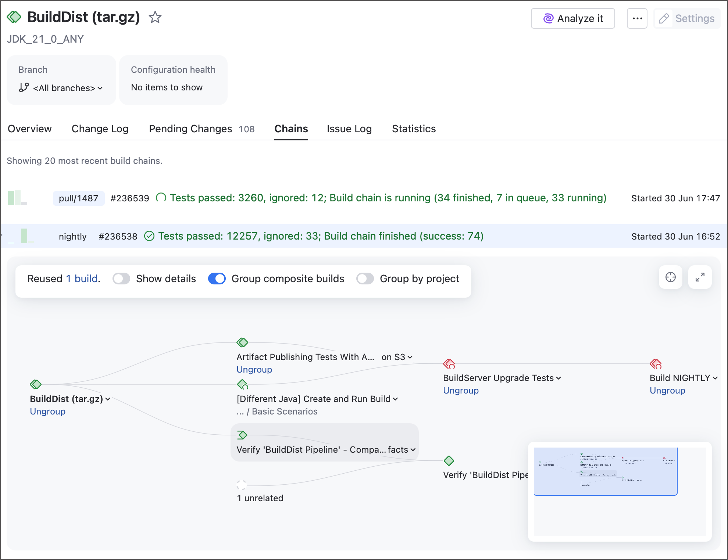Expand Build NIGHTLY node dropdown
Screen dimensions: 728x560
click(x=715, y=378)
